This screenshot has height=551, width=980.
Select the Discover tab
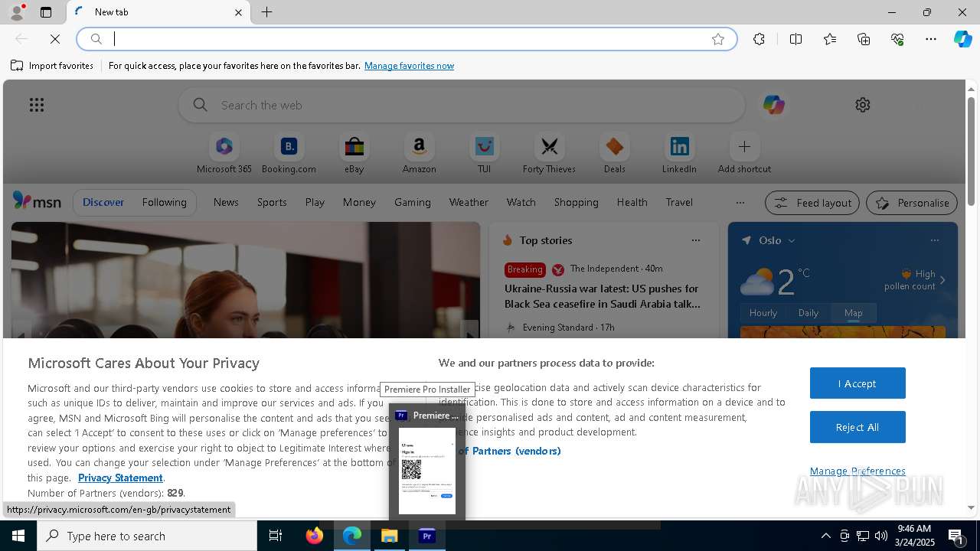[x=103, y=202]
